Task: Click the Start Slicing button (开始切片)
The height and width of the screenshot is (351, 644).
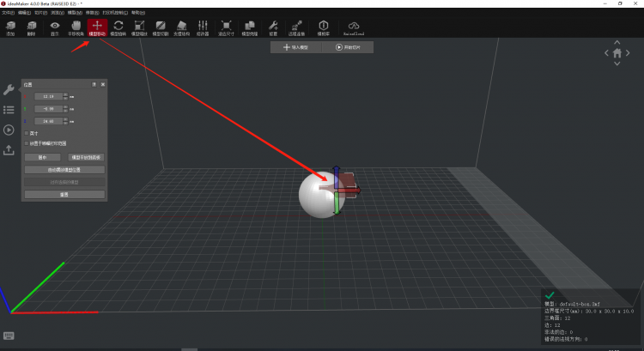Action: click(349, 48)
